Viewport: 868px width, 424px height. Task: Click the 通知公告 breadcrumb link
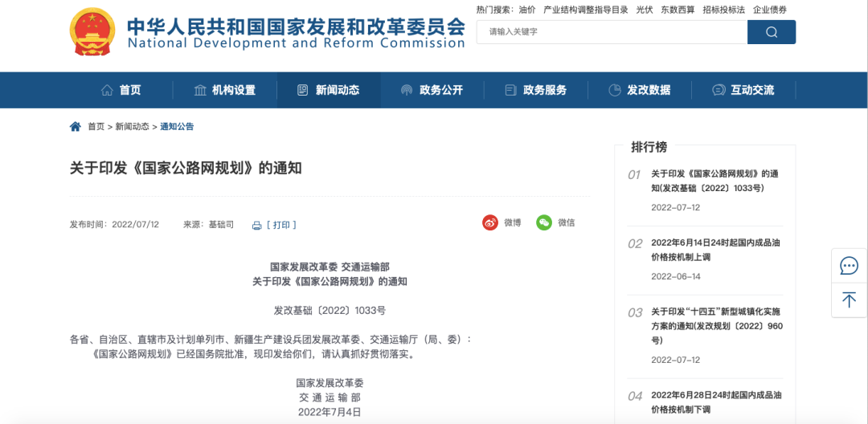click(177, 127)
